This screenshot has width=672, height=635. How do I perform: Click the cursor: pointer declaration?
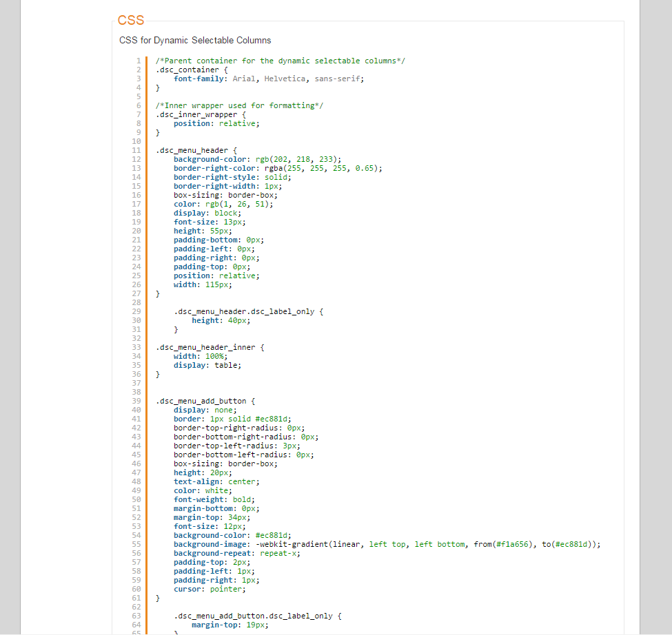(x=209, y=589)
